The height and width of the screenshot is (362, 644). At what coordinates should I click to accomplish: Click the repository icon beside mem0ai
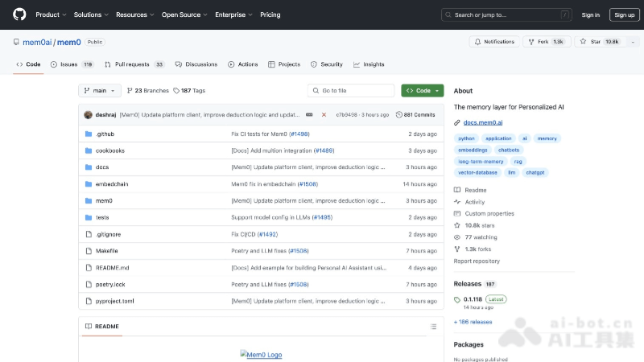pyautogui.click(x=16, y=42)
